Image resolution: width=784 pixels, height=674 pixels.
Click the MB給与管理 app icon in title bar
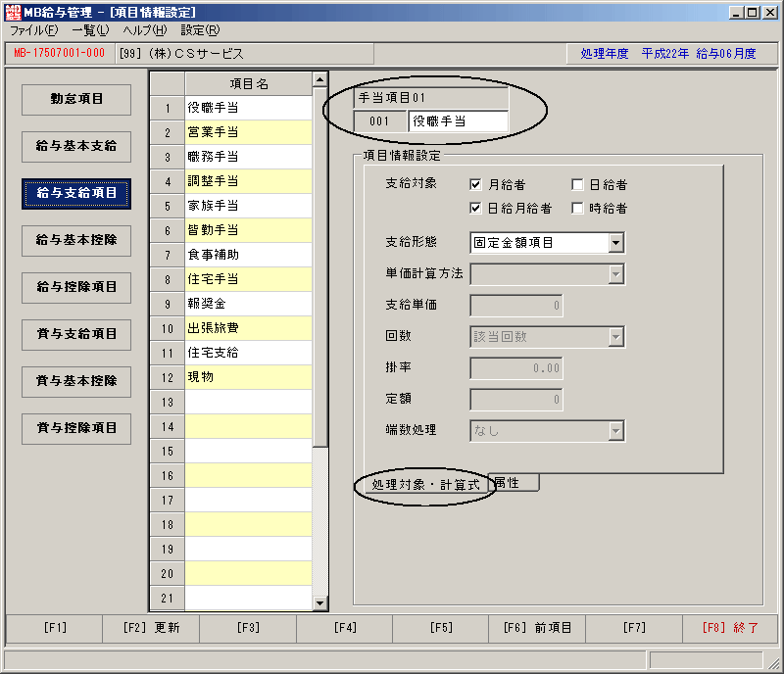13,12
